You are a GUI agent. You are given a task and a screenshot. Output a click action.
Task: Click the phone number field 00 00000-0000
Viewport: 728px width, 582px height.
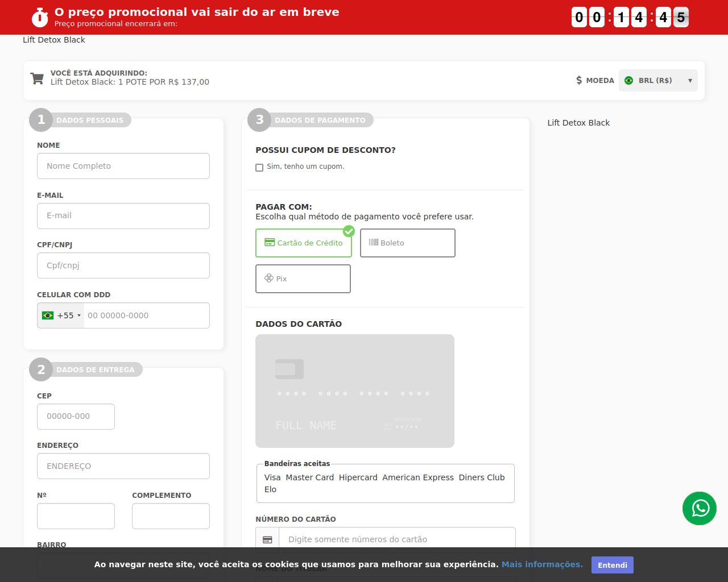click(147, 315)
